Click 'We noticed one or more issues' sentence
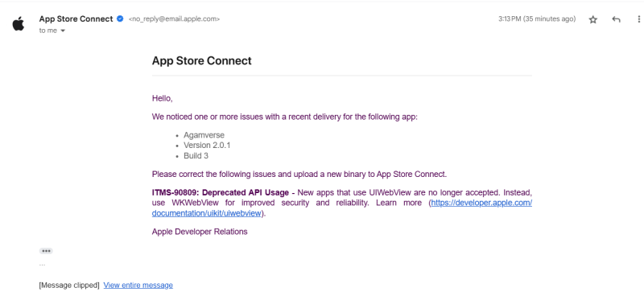Image resolution: width=644 pixels, height=296 pixels. (x=285, y=117)
